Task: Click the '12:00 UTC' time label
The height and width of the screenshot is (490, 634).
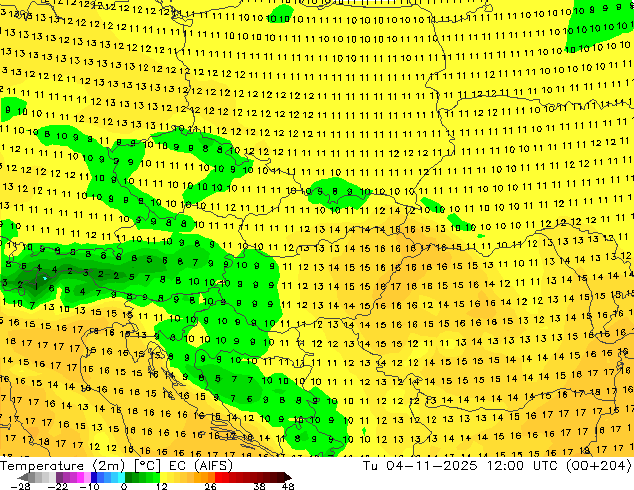Action: tap(524, 466)
